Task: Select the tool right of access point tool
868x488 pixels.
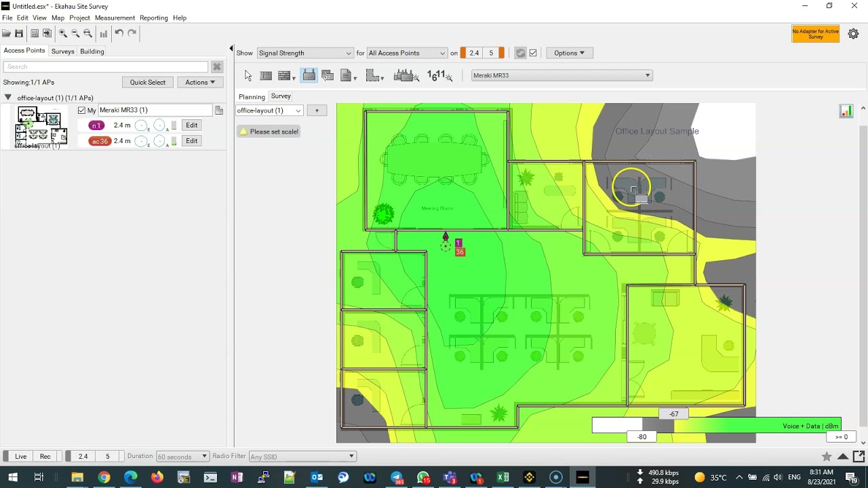Action: [x=328, y=76]
